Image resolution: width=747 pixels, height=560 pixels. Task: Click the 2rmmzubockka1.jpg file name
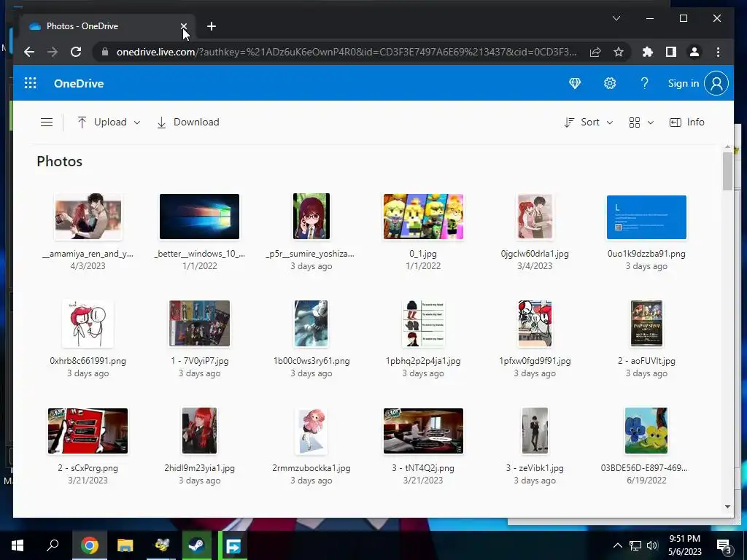point(311,468)
